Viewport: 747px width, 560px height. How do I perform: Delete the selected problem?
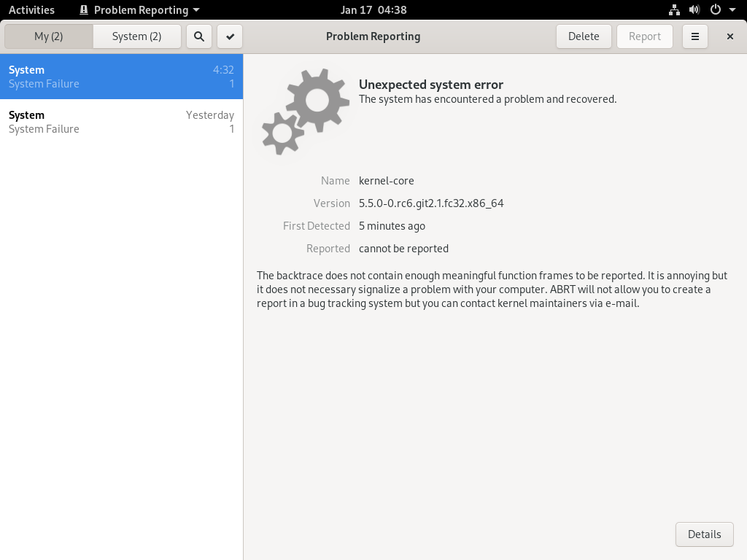point(584,36)
